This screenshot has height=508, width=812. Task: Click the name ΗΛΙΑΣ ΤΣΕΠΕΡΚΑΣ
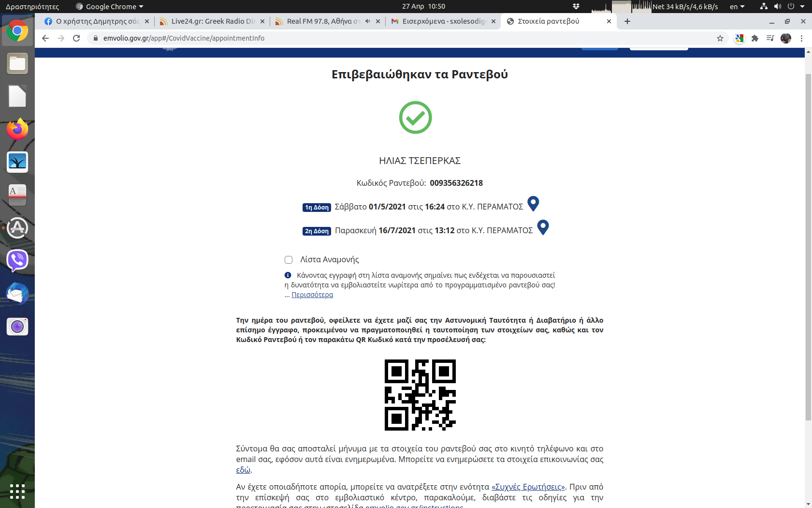[x=420, y=161]
